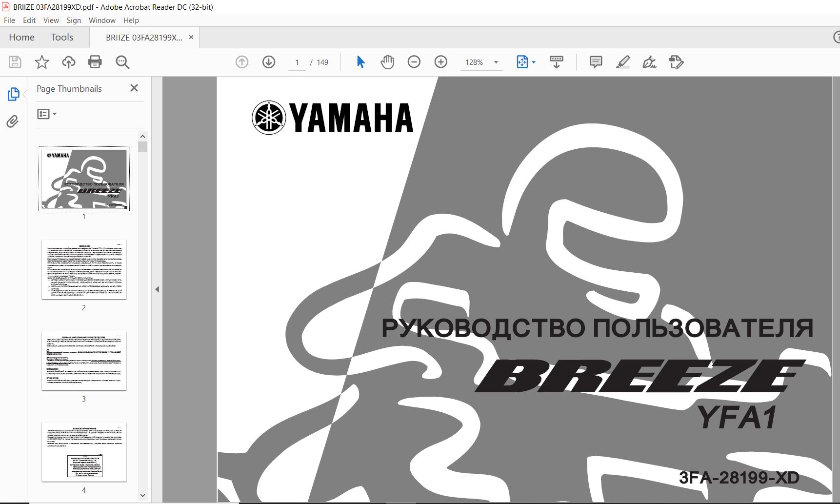Click the 128% zoom value field

(474, 62)
